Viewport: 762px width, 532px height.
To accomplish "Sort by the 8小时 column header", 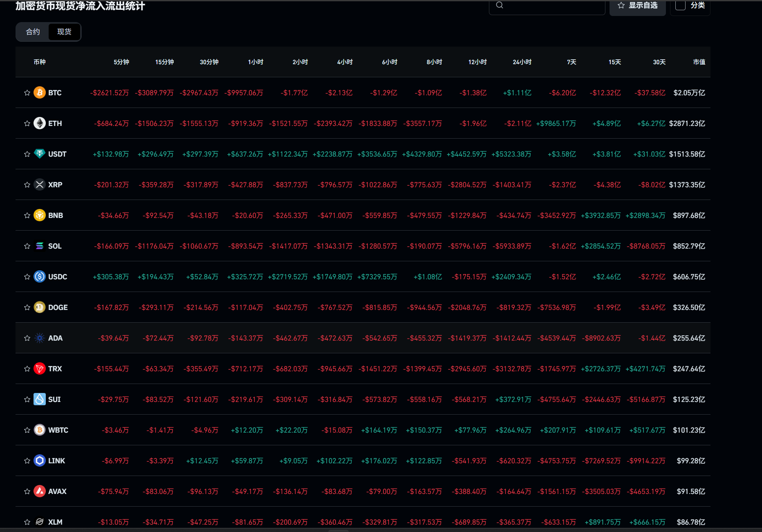I will [434, 62].
